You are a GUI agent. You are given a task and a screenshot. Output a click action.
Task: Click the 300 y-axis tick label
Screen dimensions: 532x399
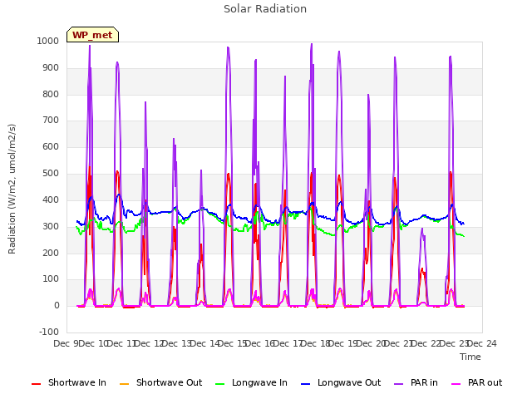[x=50, y=226]
